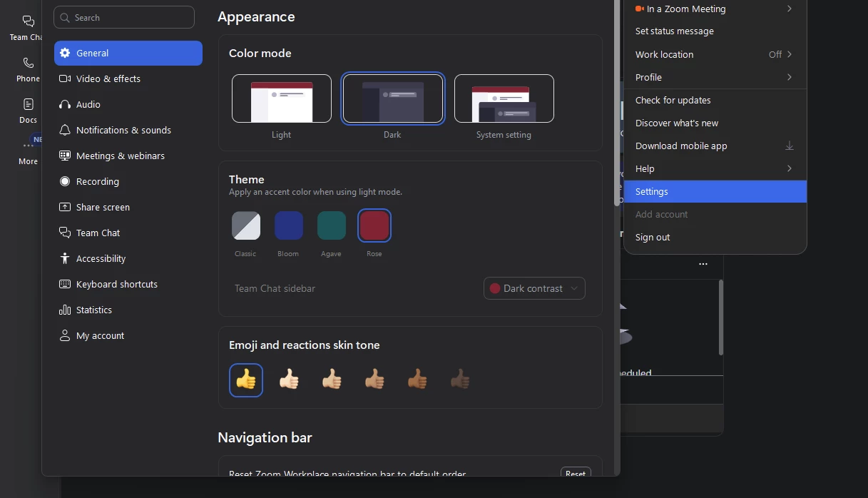Open Recording settings
Screen dimensions: 868x498
[x=128, y=181]
